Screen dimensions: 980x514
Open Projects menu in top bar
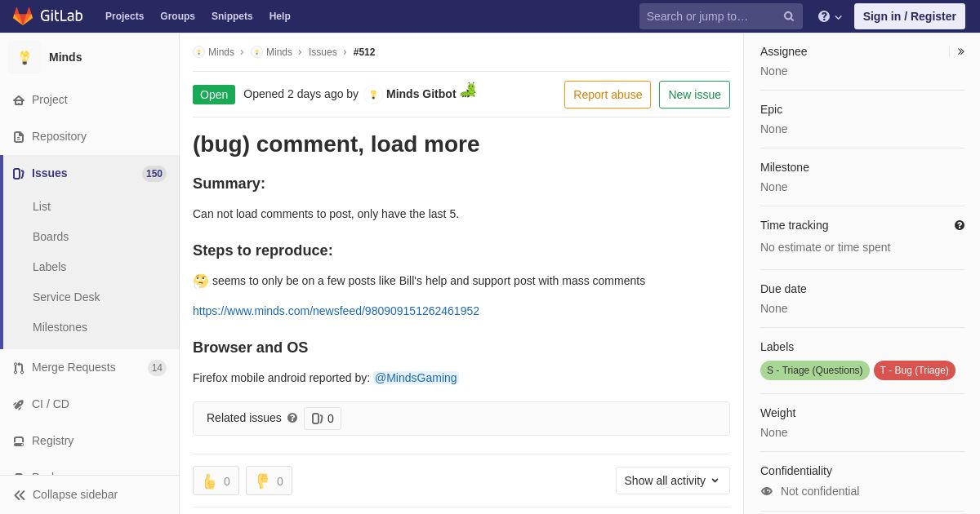(x=124, y=16)
